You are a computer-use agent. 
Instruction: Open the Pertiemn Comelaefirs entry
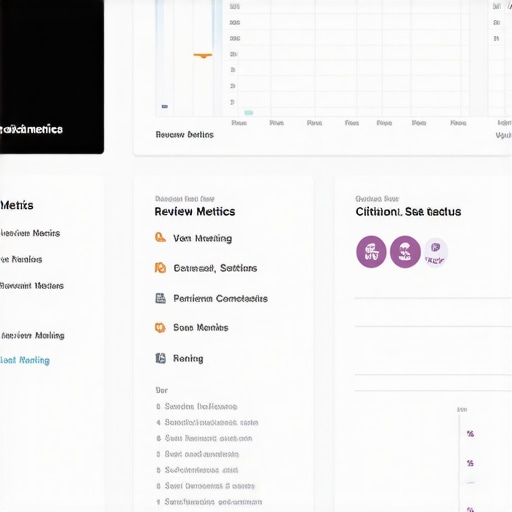[x=221, y=298]
